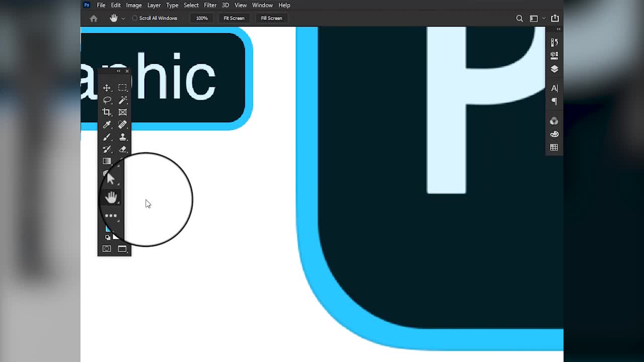The width and height of the screenshot is (644, 362).
Task: Click the default colors icon
Action: (x=107, y=238)
